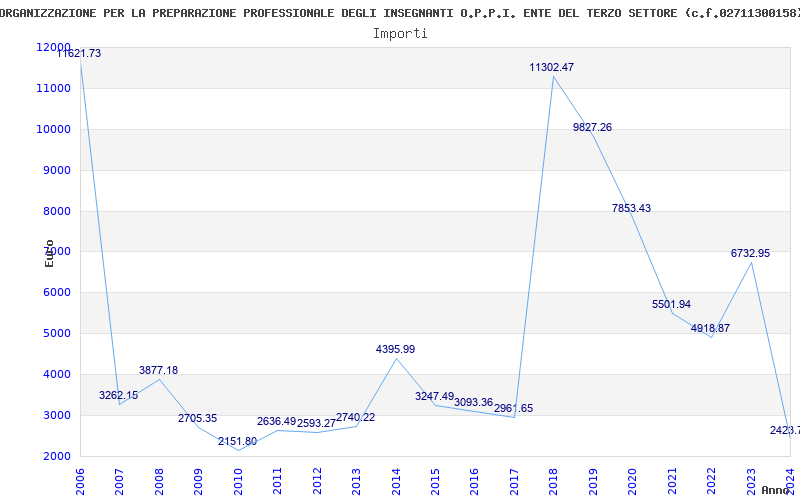Click the 2022 x-axis year label
Viewport: 800px width, 500px height.
pos(712,481)
